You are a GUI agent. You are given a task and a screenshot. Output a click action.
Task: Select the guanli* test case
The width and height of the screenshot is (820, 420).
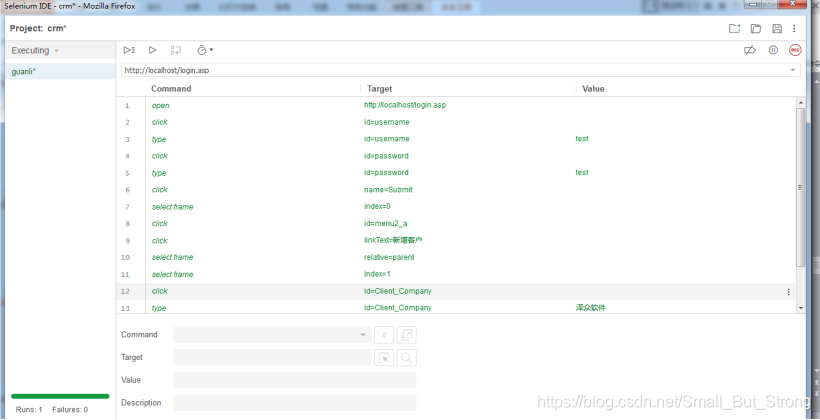click(61, 72)
